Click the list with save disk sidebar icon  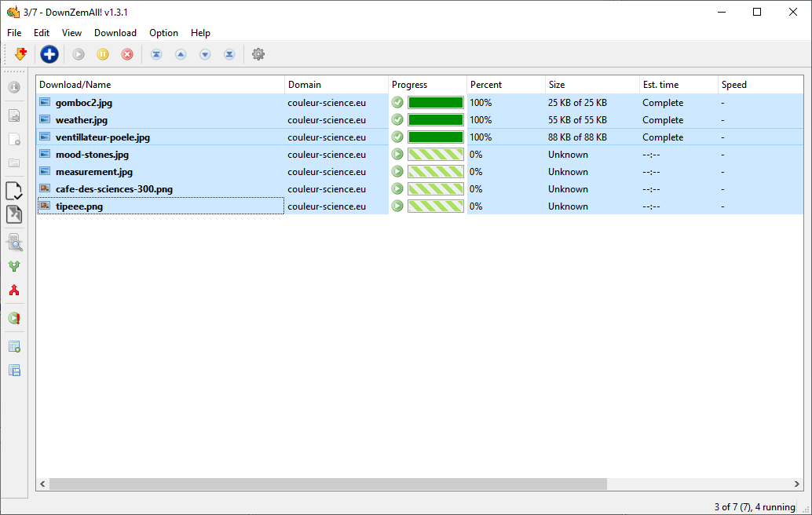14,370
